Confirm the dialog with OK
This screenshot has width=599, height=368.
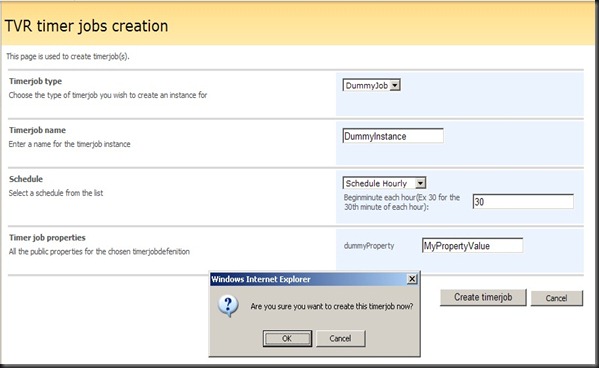coord(287,338)
